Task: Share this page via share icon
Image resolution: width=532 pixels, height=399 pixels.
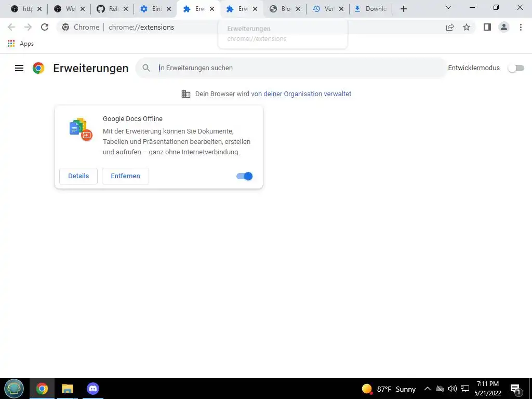Action: tap(450, 27)
